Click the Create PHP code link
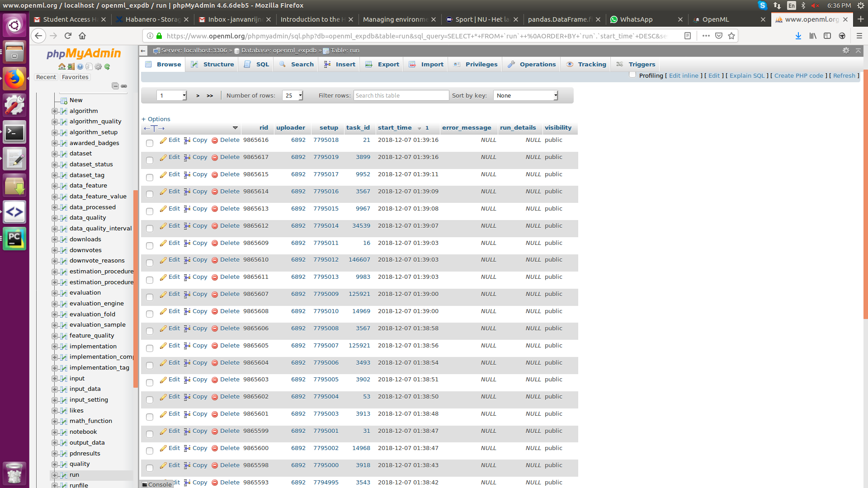Screen dimensions: 868x488 (x=798, y=75)
